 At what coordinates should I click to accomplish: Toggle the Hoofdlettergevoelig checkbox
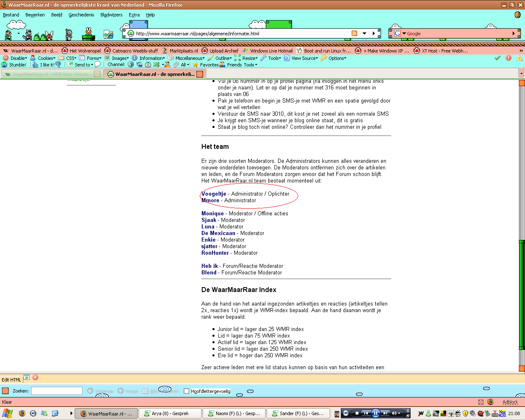(187, 391)
